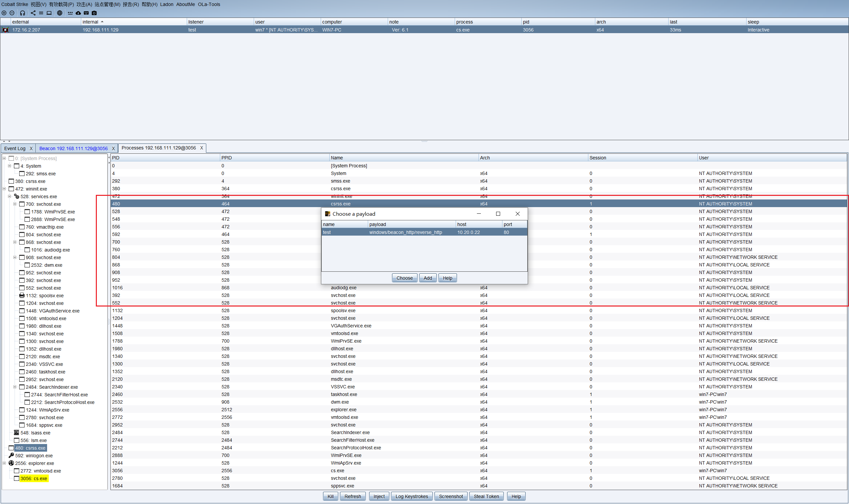The width and height of the screenshot is (849, 504).
Task: Switch to the Event Log tab
Action: [15, 148]
